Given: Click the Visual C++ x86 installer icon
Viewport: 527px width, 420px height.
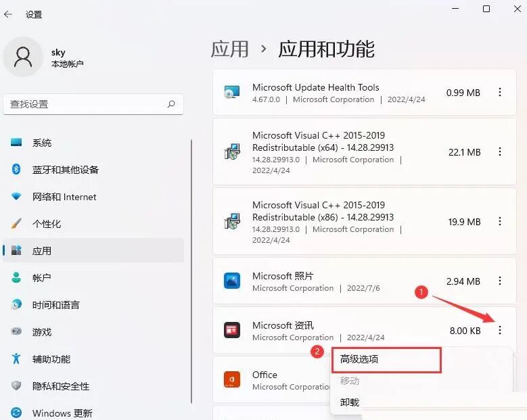Looking at the screenshot, I should coord(232,221).
